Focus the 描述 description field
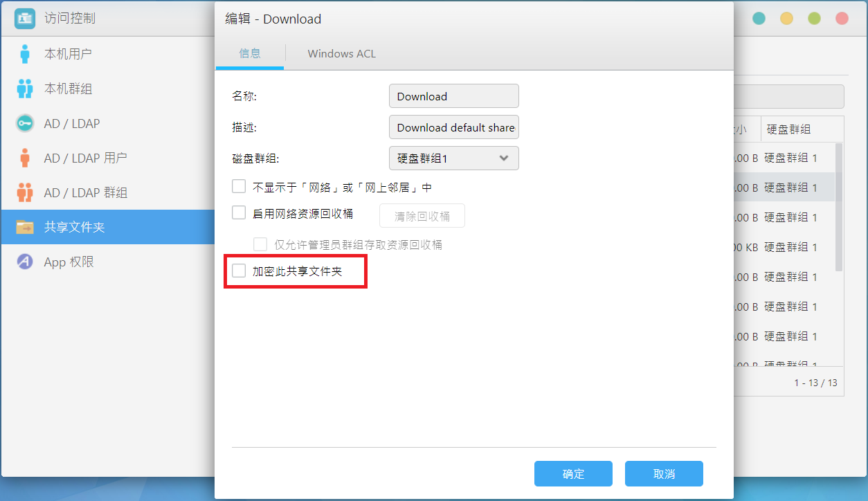The image size is (868, 501). tap(454, 127)
